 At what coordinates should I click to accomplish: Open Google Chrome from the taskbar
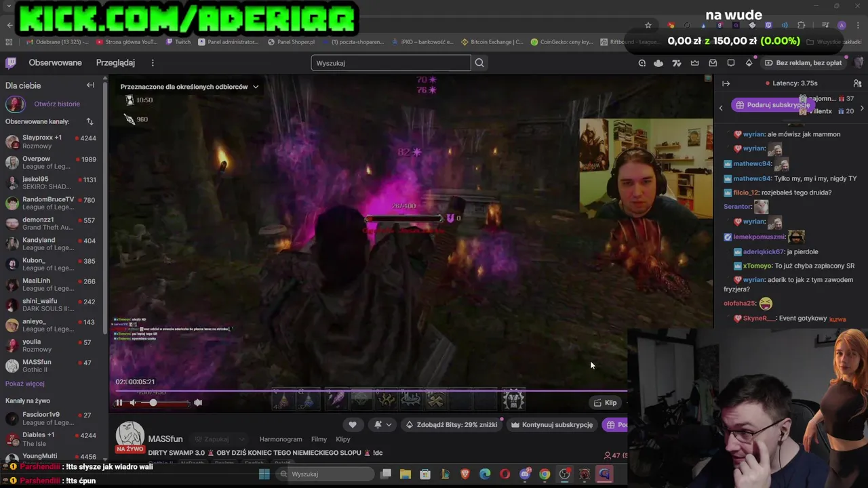545,474
